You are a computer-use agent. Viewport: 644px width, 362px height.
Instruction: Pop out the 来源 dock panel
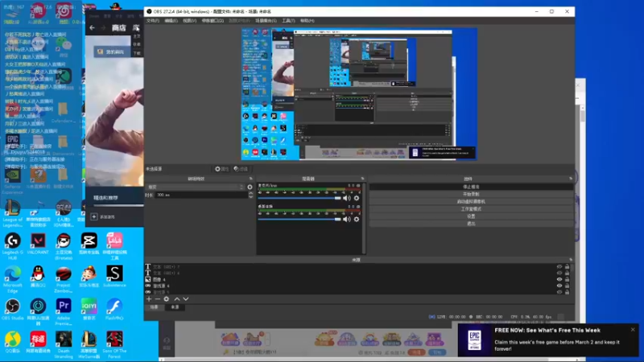[x=571, y=260]
